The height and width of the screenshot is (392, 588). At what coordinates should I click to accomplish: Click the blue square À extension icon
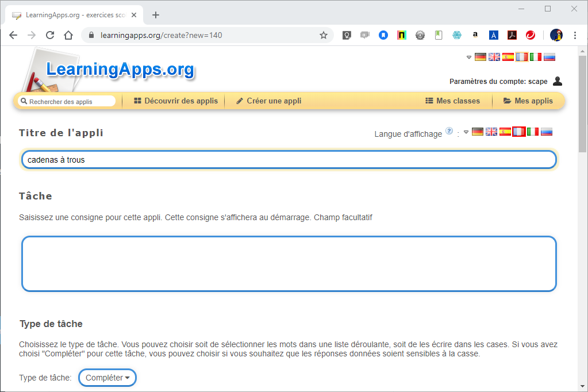coord(494,35)
